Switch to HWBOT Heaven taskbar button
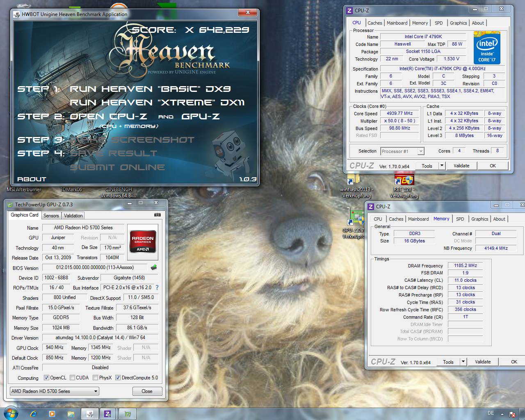The image size is (525, 420). 90,414
